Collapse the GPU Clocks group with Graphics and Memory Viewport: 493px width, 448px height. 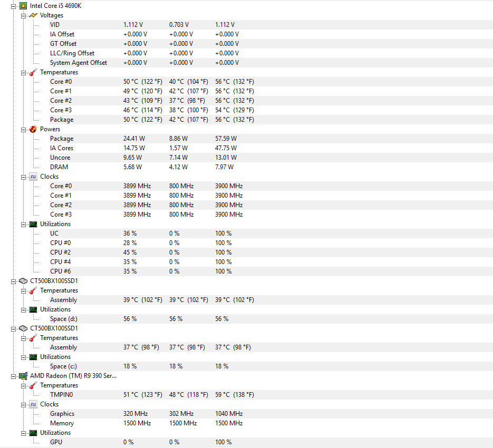pos(23,405)
